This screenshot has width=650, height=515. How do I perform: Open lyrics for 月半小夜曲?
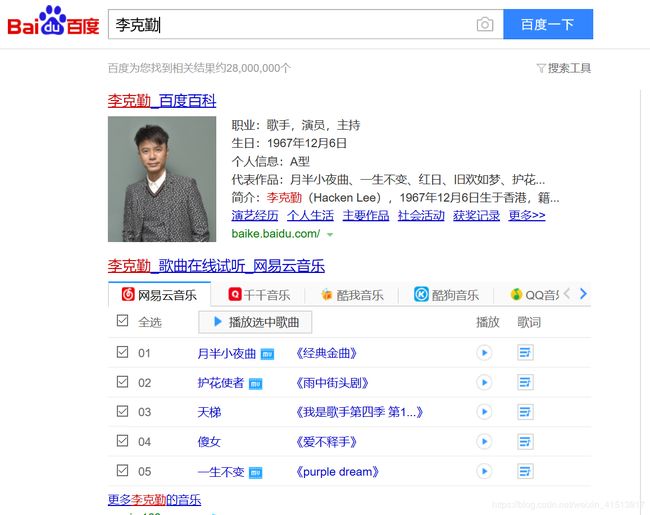click(x=525, y=353)
